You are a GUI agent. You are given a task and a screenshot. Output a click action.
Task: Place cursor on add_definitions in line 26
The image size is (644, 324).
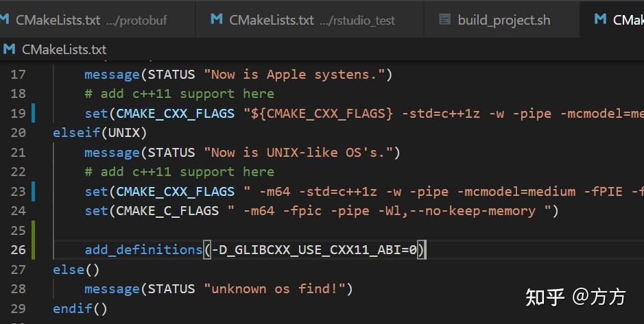click(143, 250)
